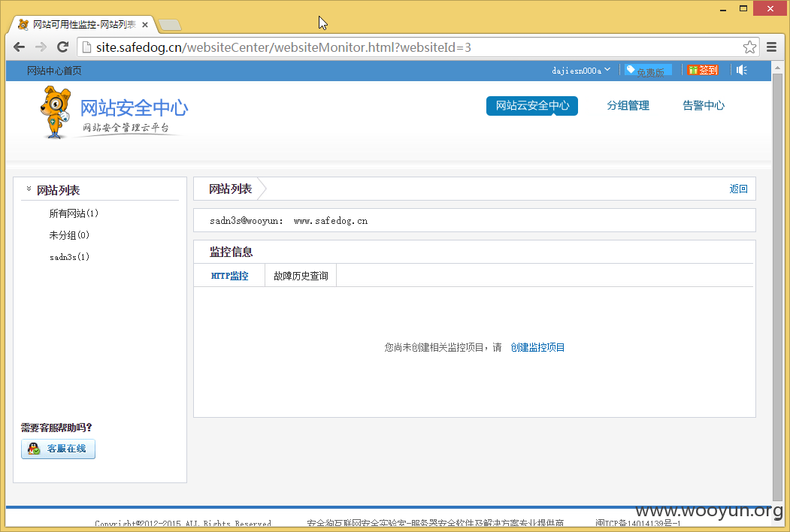
Task: Open 网站中心首页 link in top bar
Action: tap(54, 71)
